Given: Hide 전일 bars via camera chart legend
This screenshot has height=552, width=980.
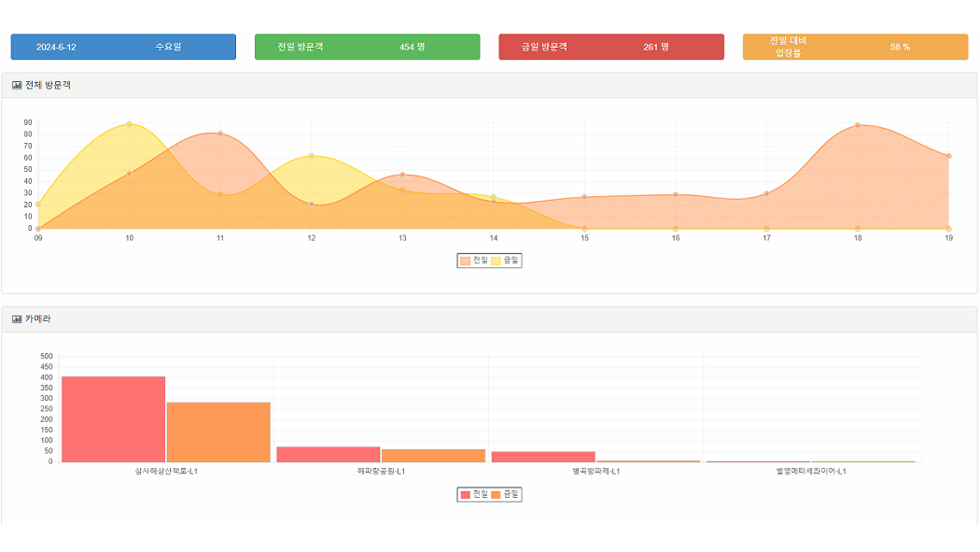Looking at the screenshot, I should pos(473,494).
